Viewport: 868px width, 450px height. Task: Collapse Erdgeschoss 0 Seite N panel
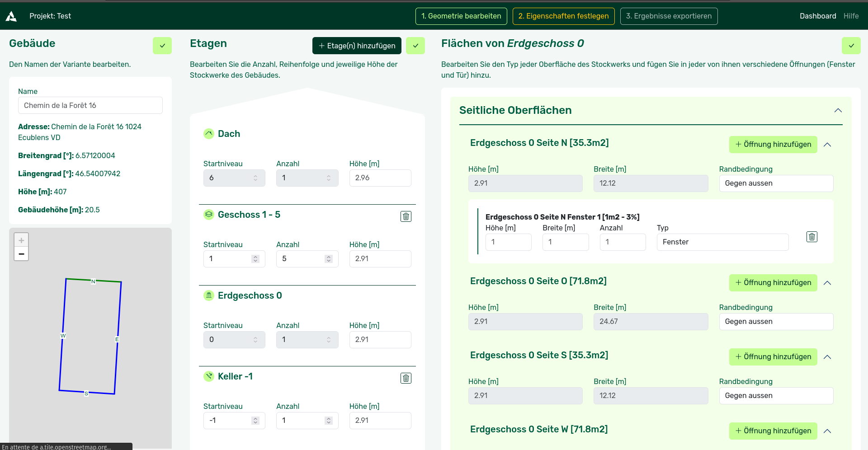coord(827,145)
